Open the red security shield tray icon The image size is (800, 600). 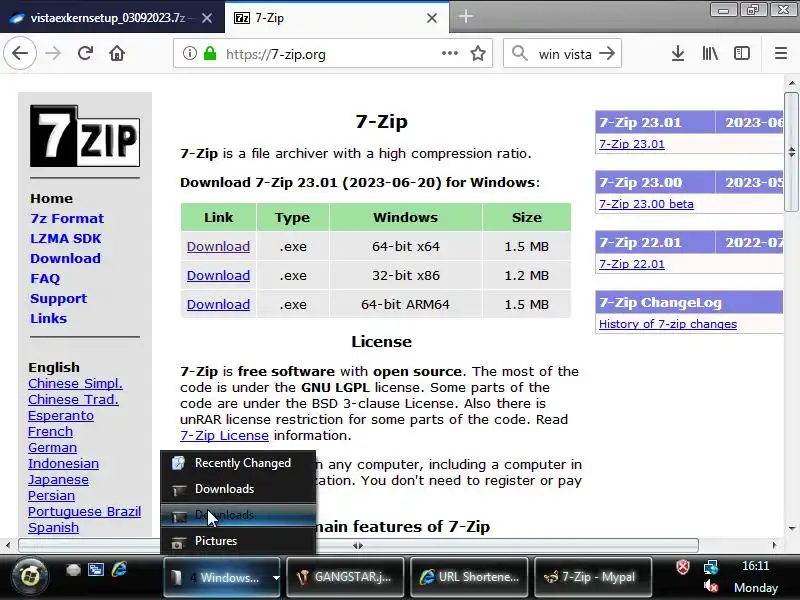pos(683,566)
